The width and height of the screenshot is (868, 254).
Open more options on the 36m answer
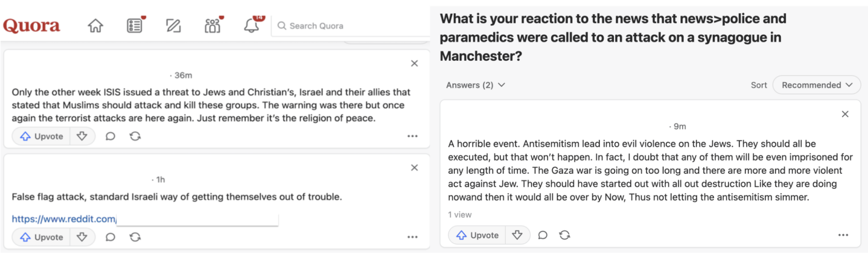point(412,136)
